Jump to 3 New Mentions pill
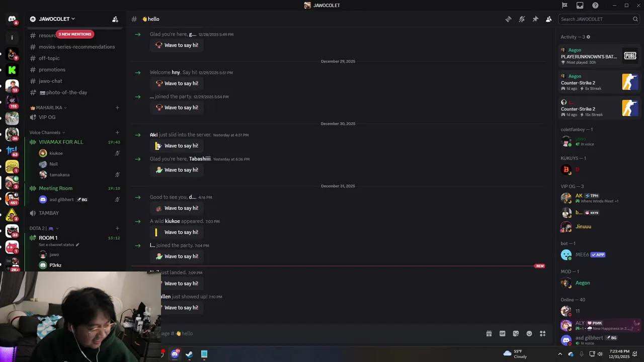644x362 pixels. tap(75, 34)
